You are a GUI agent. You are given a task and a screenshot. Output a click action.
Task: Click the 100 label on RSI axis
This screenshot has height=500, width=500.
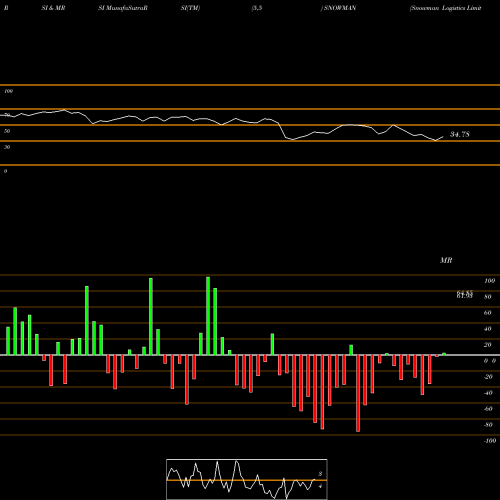(9, 91)
